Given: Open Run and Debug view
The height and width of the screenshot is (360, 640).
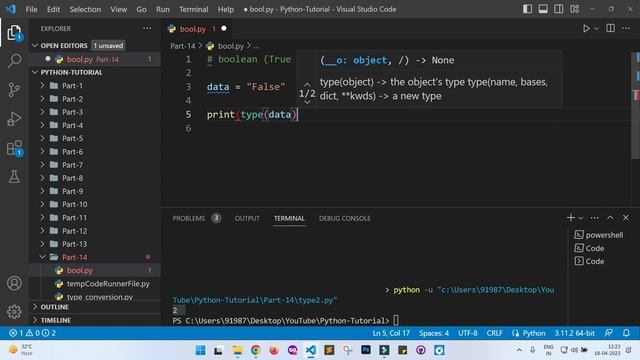Looking at the screenshot, I should coord(14,119).
